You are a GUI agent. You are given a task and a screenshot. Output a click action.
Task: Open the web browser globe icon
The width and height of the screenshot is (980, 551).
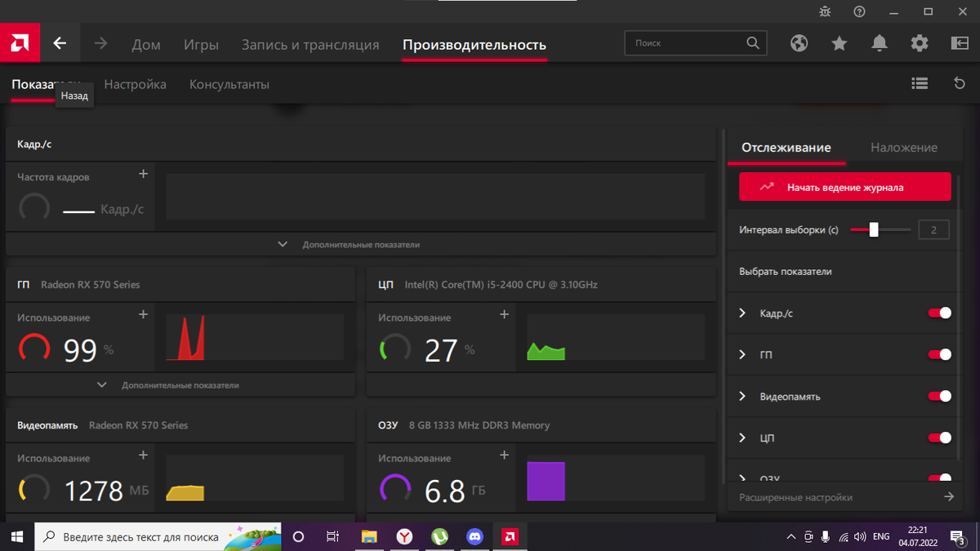(x=799, y=43)
